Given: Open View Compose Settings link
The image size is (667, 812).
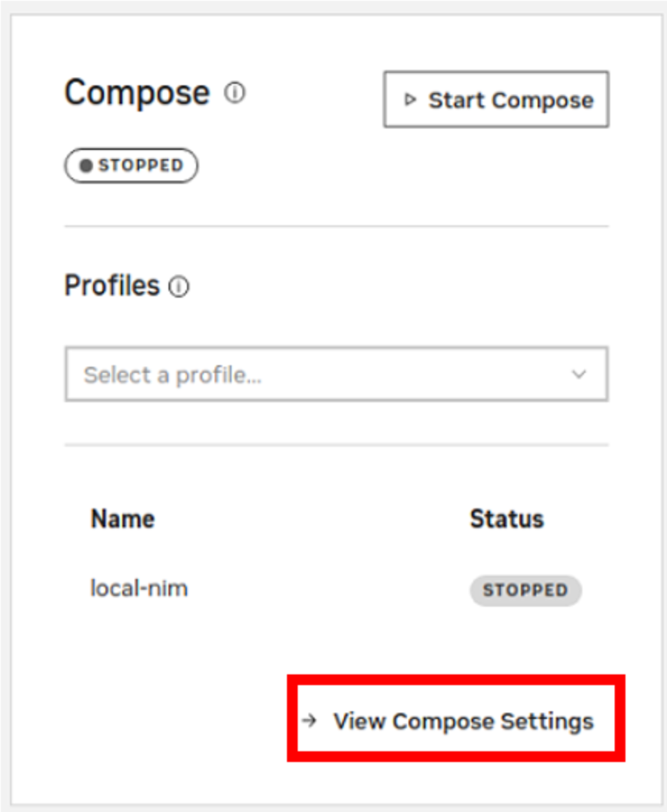Looking at the screenshot, I should click(463, 721).
